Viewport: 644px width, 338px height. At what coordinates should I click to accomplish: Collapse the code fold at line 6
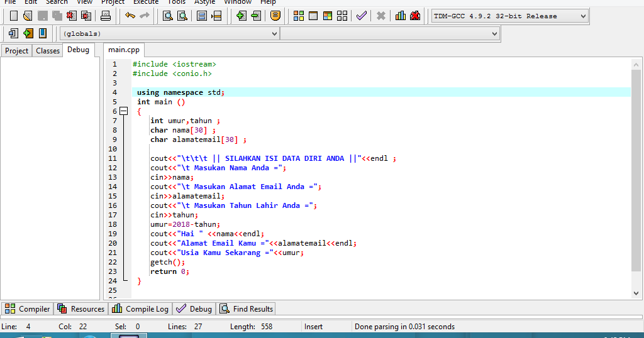[x=124, y=111]
